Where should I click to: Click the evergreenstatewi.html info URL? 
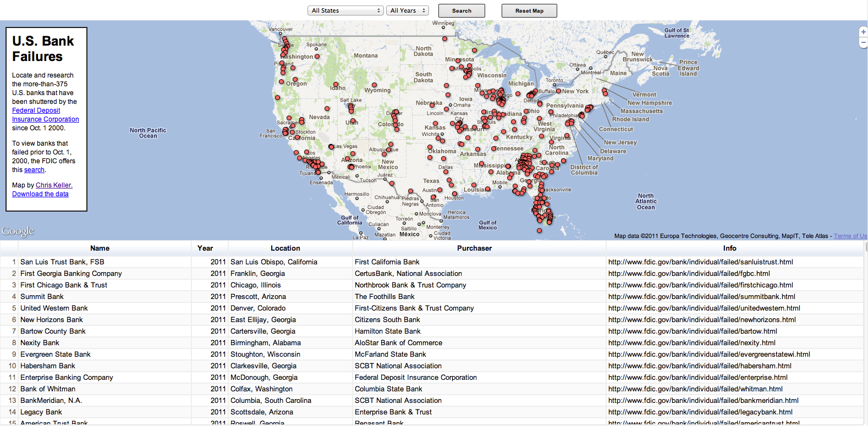coord(709,355)
